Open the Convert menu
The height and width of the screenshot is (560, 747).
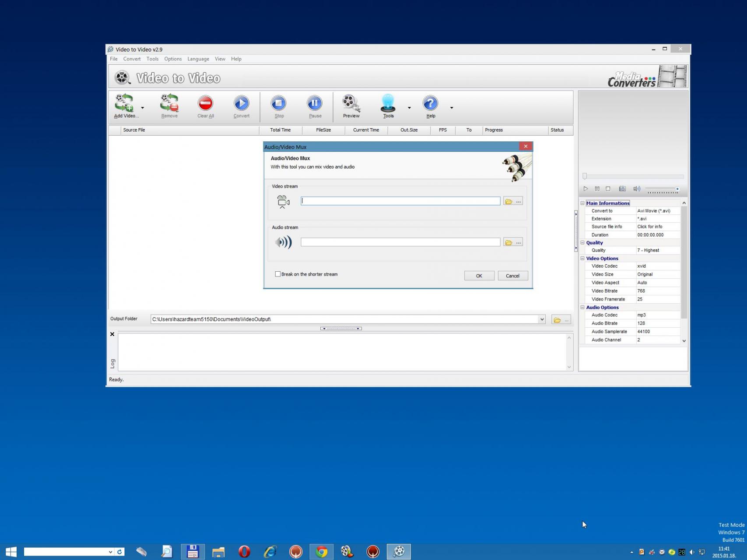(132, 59)
